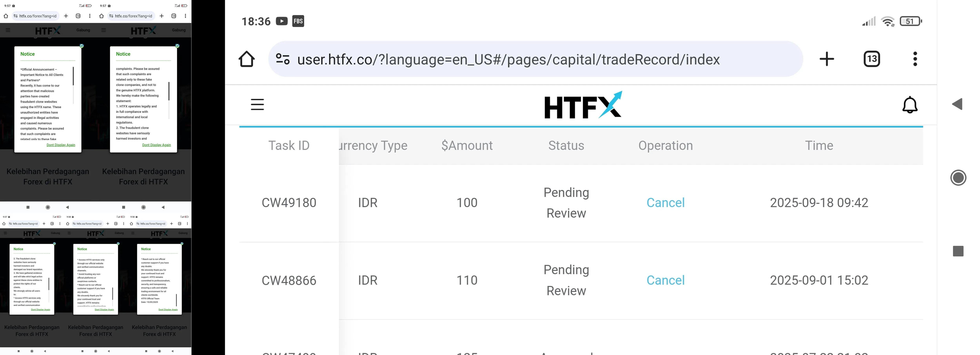Tap the home icon beside the user.htfx.co address

[247, 59]
